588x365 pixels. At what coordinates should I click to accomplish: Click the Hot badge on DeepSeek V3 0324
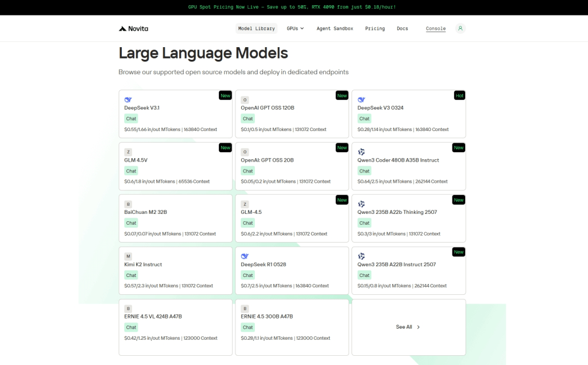(x=459, y=95)
